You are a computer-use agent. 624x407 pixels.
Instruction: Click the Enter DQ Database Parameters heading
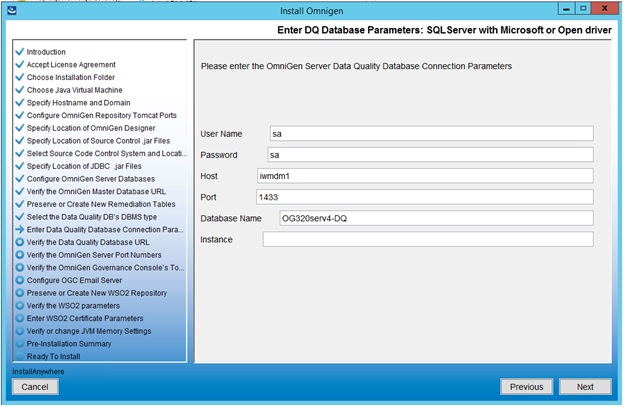click(x=445, y=30)
